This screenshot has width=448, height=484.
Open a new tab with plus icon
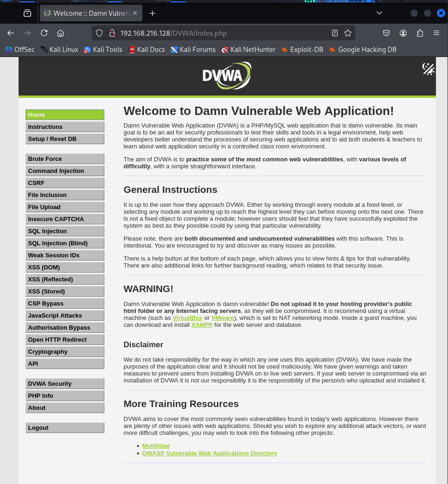tap(152, 13)
